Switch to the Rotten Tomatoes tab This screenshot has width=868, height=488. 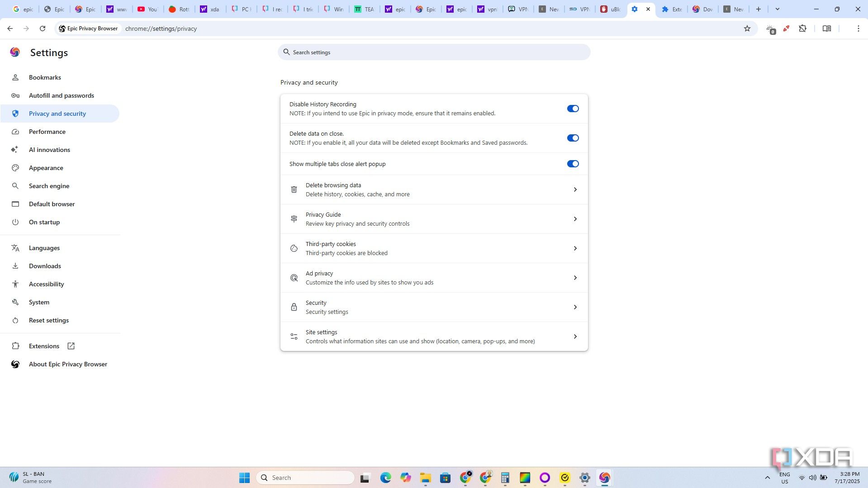(179, 9)
